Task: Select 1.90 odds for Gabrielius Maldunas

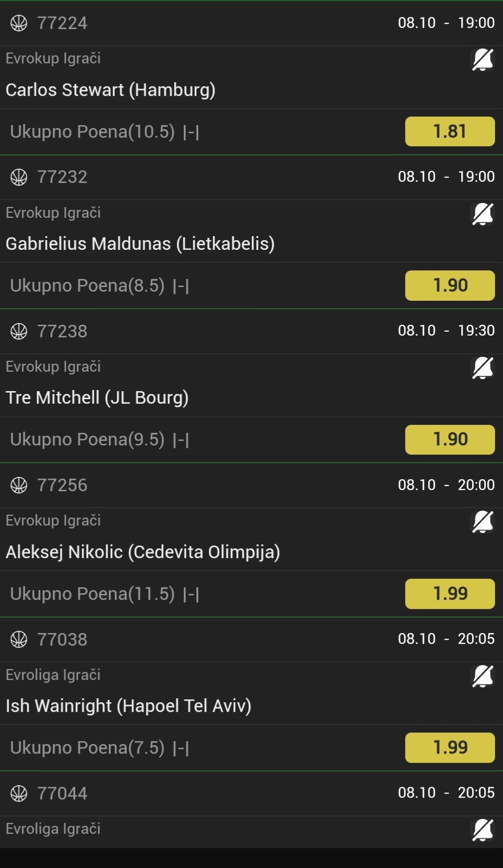Action: tap(450, 285)
